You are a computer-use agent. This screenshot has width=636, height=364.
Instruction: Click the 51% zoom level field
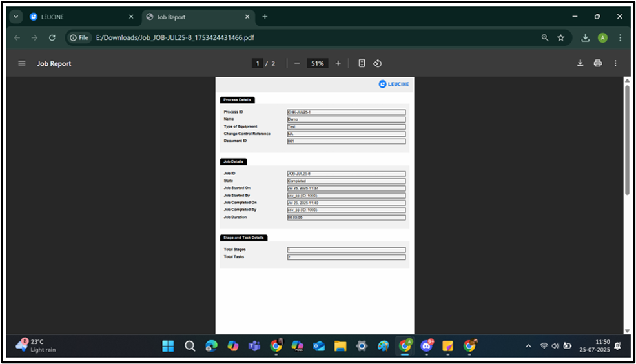pyautogui.click(x=317, y=63)
